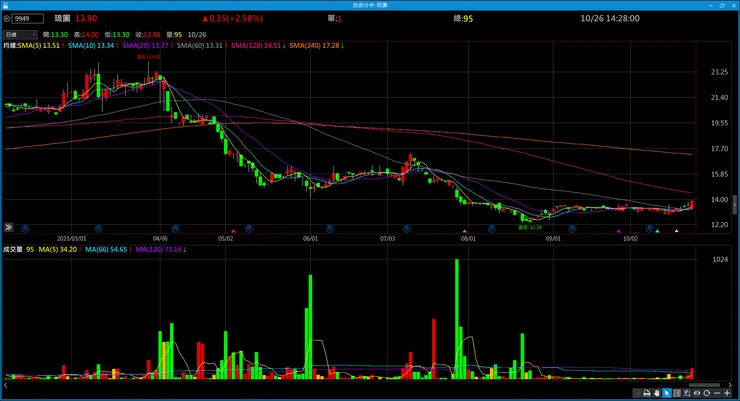Viewport: 740px width, 401px height.
Task: Click the 總:95 total volume text
Action: click(x=463, y=18)
